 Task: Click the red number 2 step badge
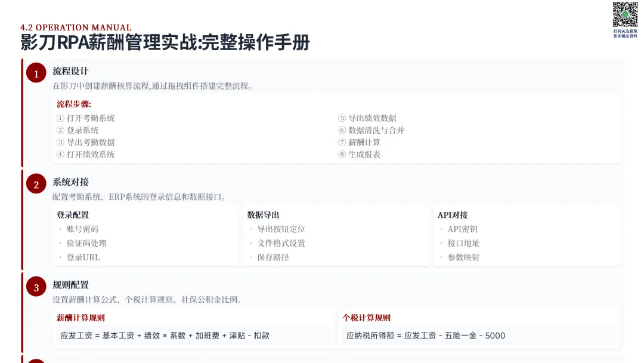[x=36, y=184]
